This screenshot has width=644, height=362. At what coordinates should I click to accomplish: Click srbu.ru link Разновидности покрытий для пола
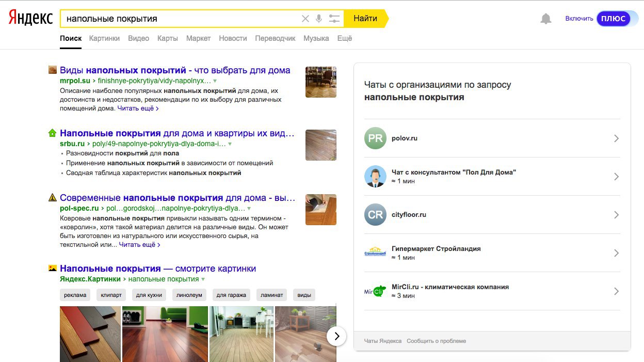[123, 153]
